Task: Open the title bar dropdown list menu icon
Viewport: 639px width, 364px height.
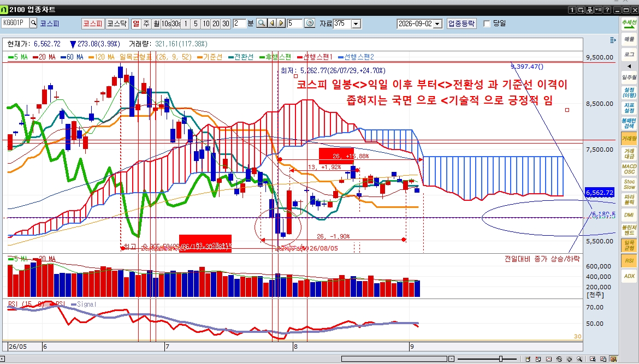Action: [x=598, y=10]
